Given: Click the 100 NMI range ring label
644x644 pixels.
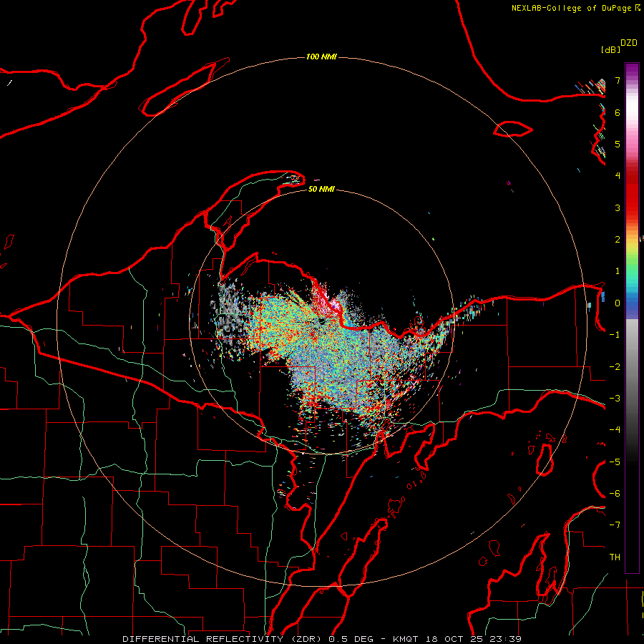Looking at the screenshot, I should tap(321, 57).
